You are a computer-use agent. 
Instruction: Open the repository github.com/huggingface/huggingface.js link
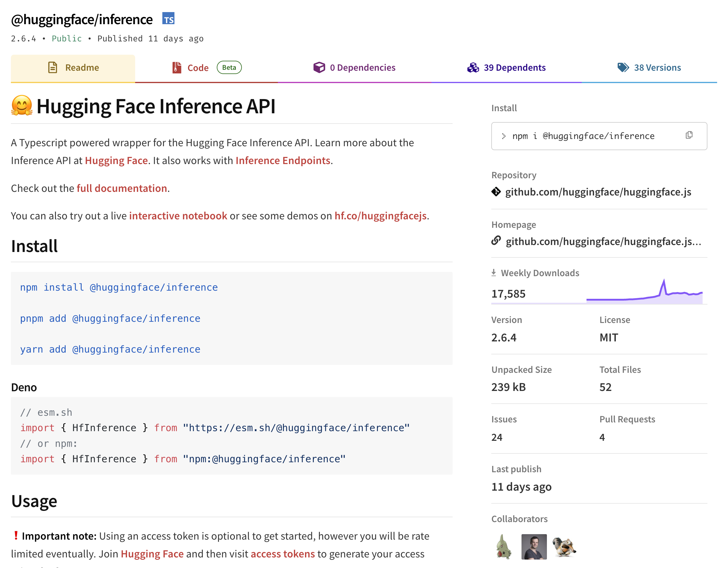[598, 192]
